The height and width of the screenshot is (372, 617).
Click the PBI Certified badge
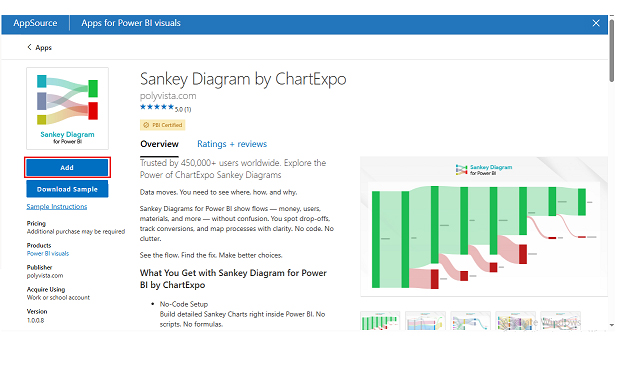[163, 125]
